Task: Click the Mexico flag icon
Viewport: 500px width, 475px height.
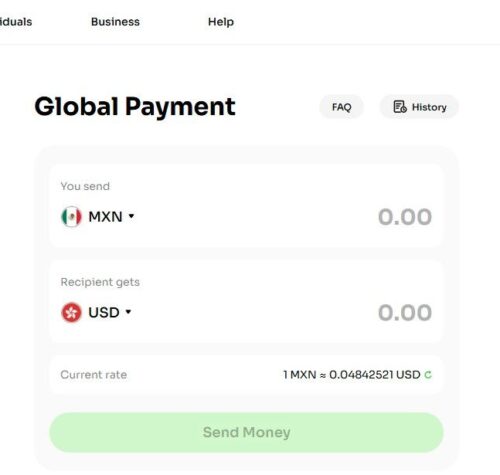Action: point(71,217)
